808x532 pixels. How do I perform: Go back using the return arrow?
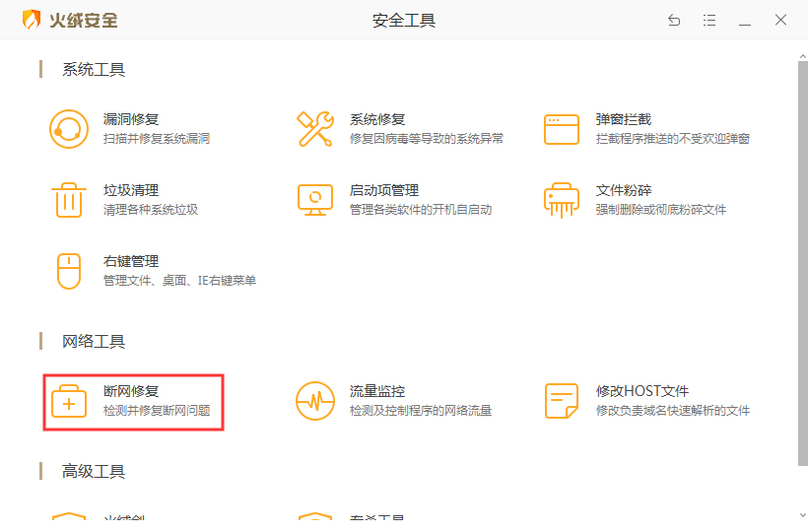(674, 21)
